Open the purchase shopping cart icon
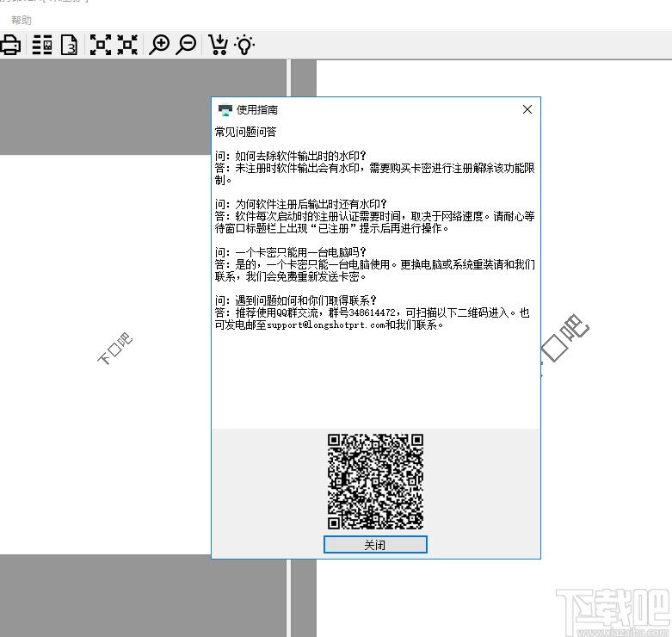The image size is (672, 637). coord(218,45)
